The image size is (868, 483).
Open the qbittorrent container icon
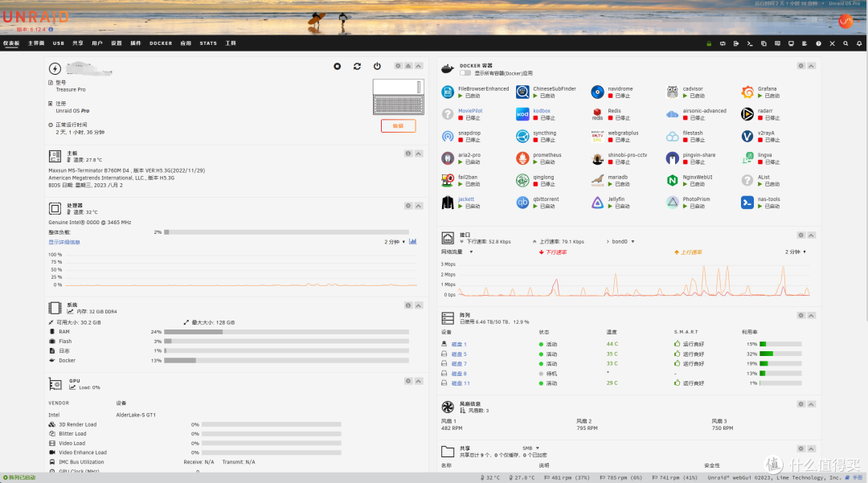click(x=522, y=203)
